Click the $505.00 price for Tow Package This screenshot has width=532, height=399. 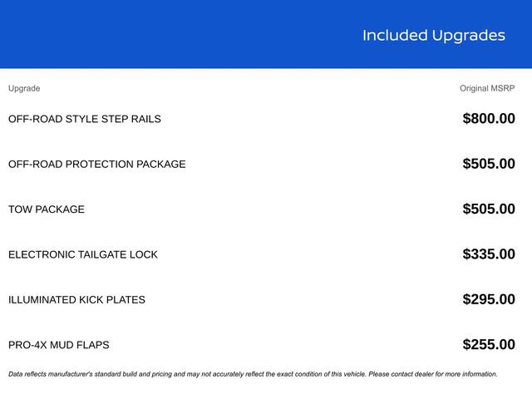489,209
